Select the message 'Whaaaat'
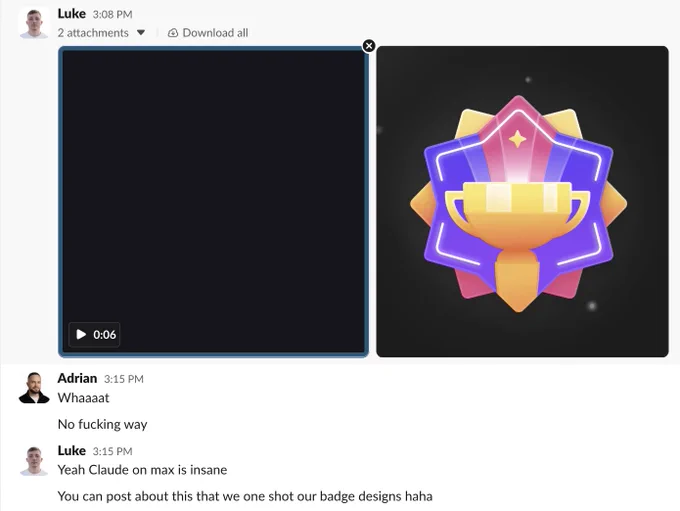This screenshot has height=511, width=680. (84, 398)
